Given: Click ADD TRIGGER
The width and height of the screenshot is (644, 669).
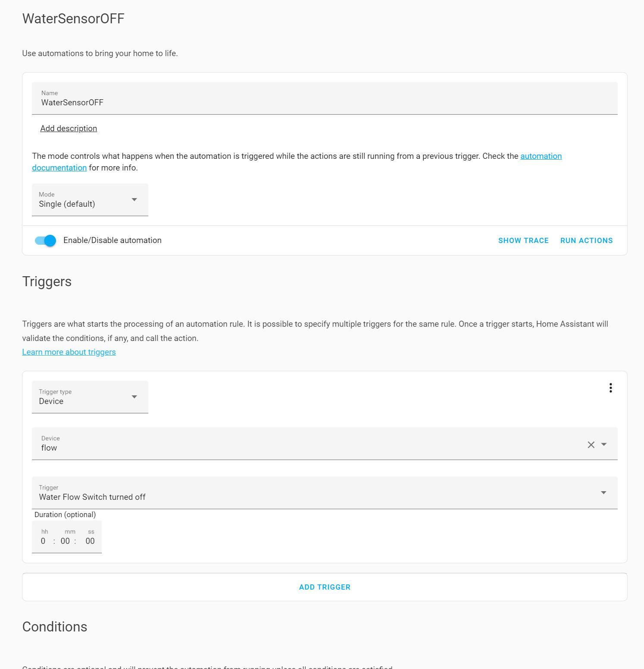Looking at the screenshot, I should [x=324, y=587].
